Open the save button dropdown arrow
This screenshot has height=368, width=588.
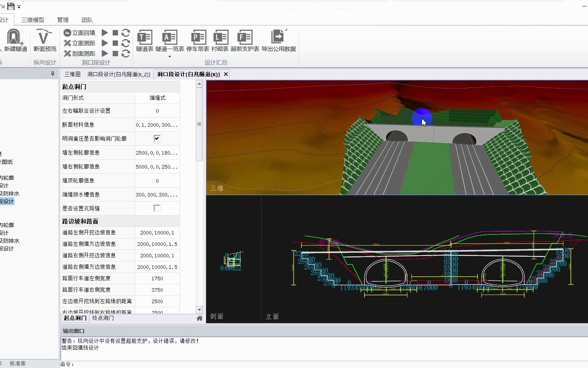19,6
